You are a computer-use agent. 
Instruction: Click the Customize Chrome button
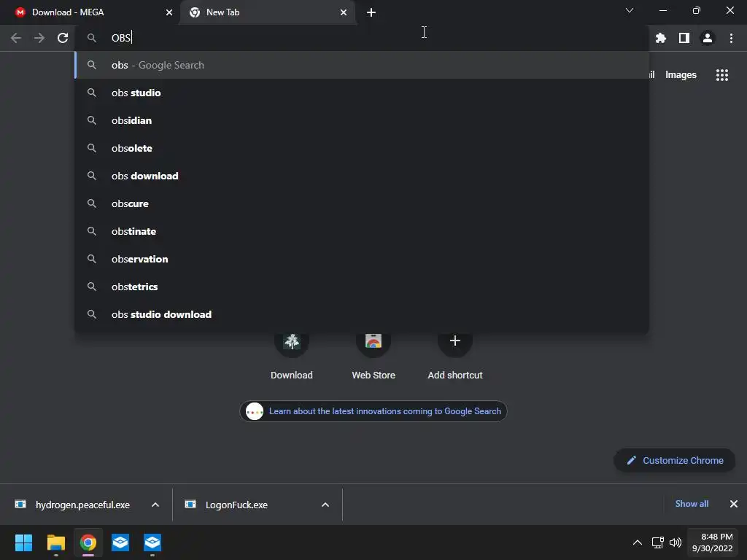[x=675, y=461]
